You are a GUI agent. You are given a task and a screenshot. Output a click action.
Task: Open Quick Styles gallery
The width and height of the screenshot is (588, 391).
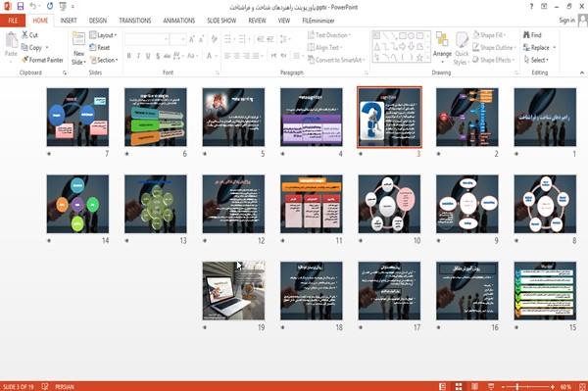tap(462, 48)
